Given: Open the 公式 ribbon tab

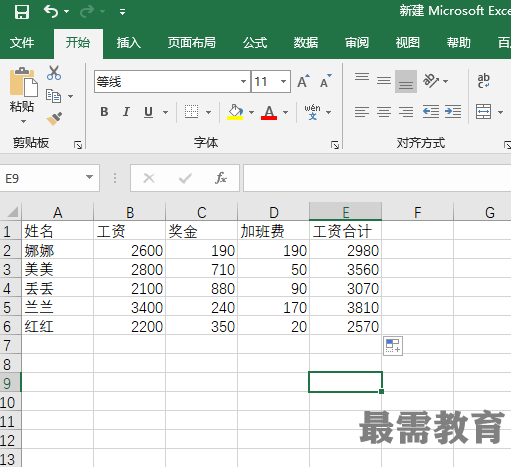Looking at the screenshot, I should point(255,43).
